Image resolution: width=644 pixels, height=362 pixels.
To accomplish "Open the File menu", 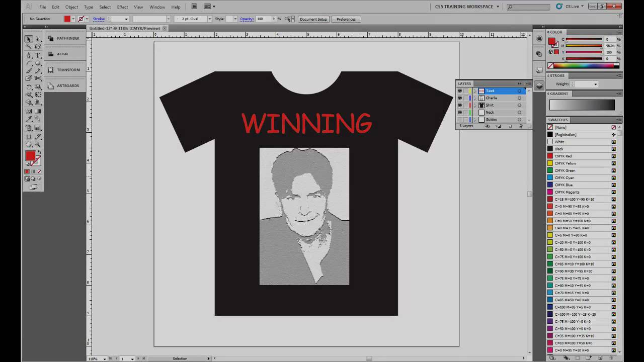I will click(x=43, y=7).
